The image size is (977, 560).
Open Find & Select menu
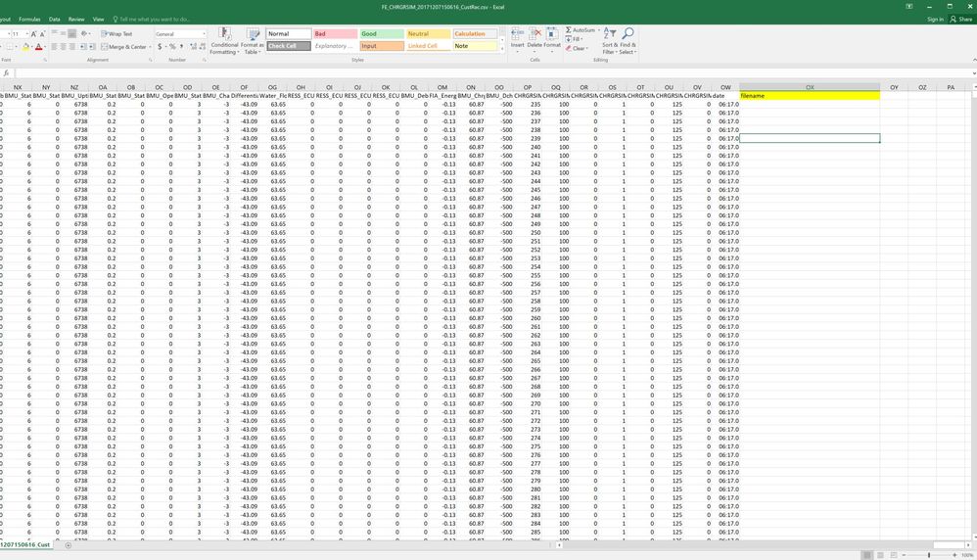coord(628,41)
